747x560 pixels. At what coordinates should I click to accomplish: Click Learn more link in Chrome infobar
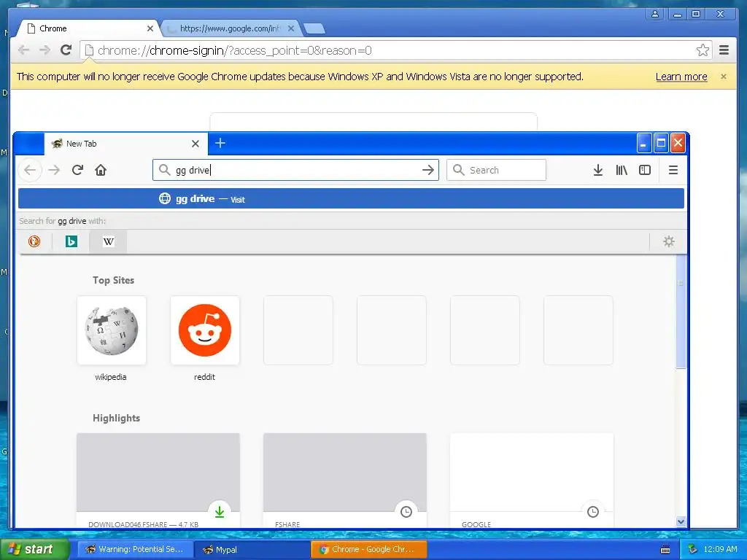[681, 77]
